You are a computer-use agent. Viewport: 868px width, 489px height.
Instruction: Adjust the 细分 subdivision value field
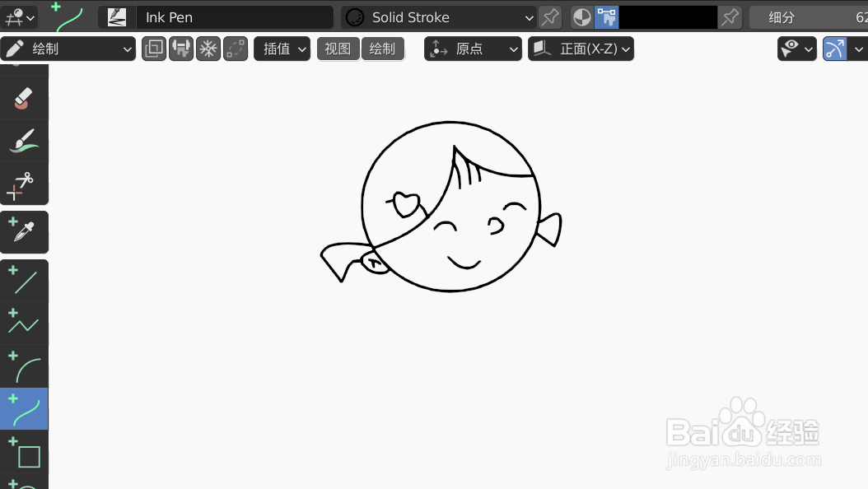pyautogui.click(x=809, y=17)
